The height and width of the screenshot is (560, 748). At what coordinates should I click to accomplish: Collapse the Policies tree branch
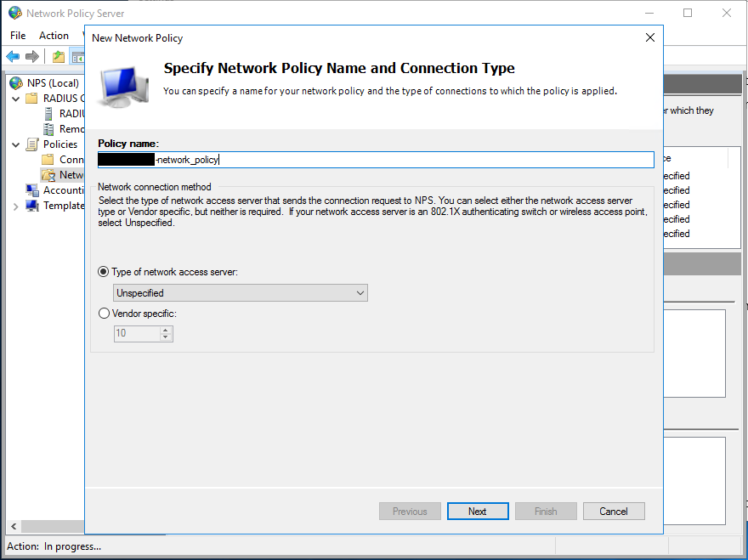point(15,144)
